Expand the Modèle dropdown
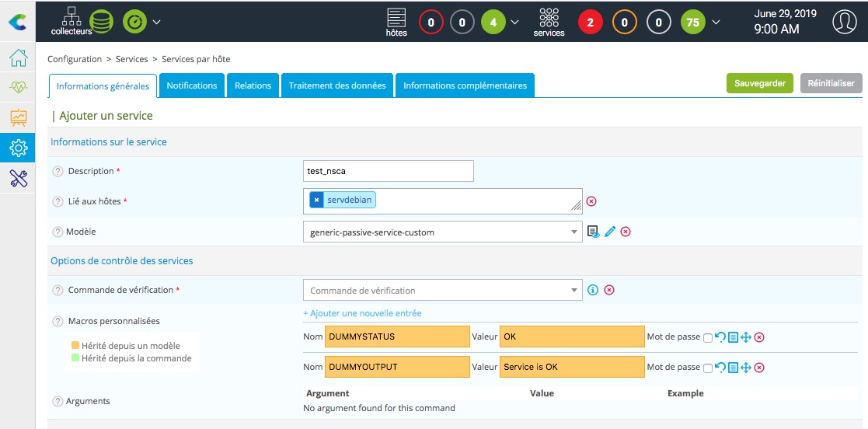 574,232
